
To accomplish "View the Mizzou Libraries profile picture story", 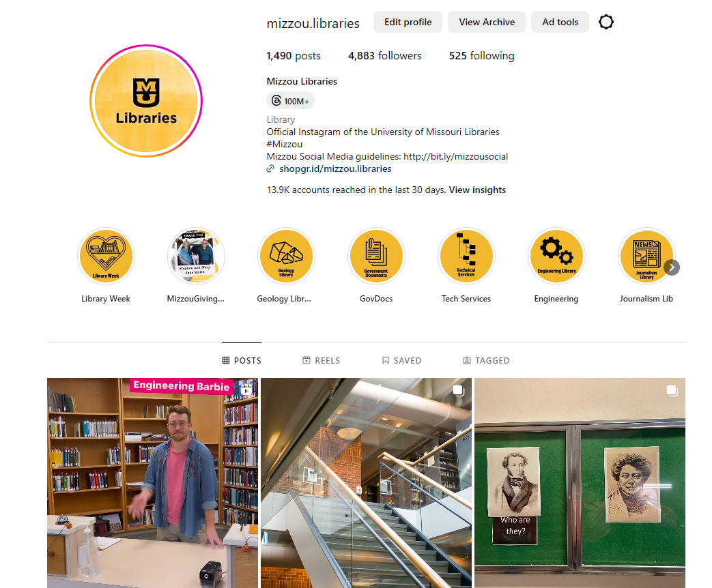I will point(146,101).
